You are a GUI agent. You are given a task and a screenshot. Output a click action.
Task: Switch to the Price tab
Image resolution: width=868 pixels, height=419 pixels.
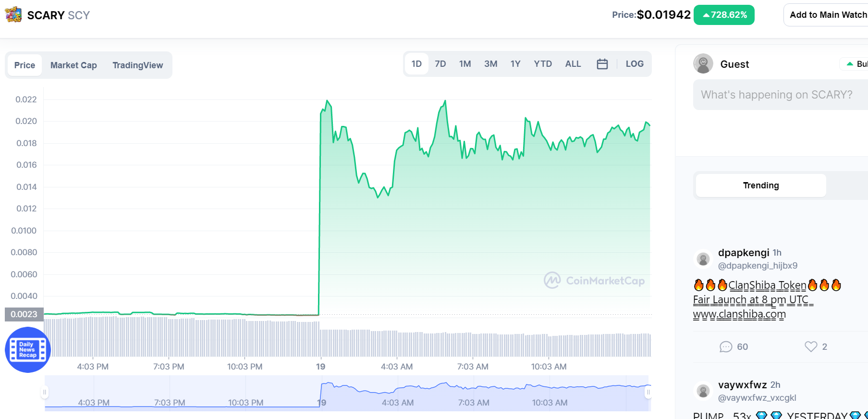pyautogui.click(x=24, y=65)
